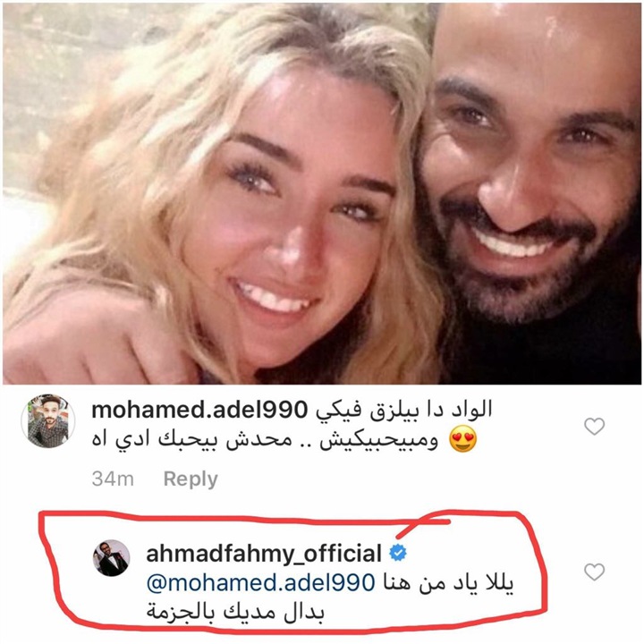This screenshot has height=644, width=644.
Task: Open ahmadfahmy_official's small profile avatar
Action: [x=111, y=558]
